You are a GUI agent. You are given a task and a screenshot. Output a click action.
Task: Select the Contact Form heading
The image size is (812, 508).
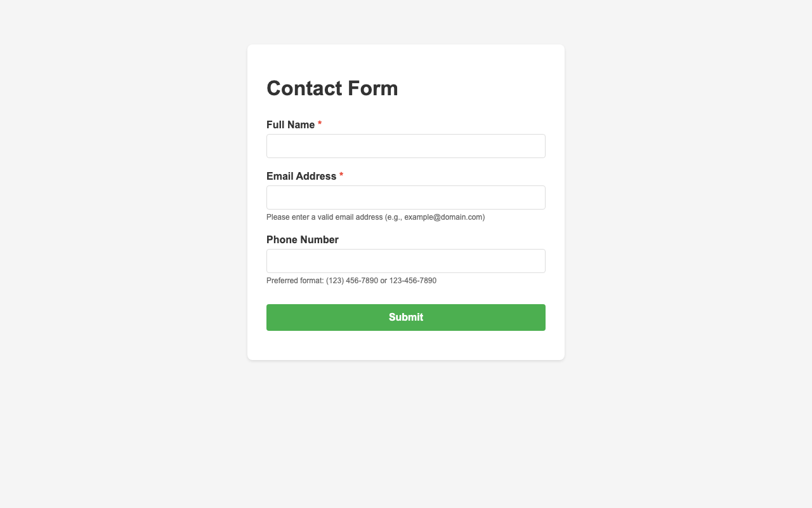[x=332, y=88]
